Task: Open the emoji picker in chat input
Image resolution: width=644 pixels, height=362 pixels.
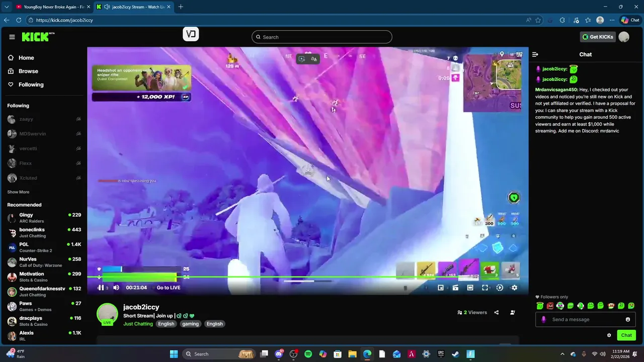Action: (x=628, y=319)
